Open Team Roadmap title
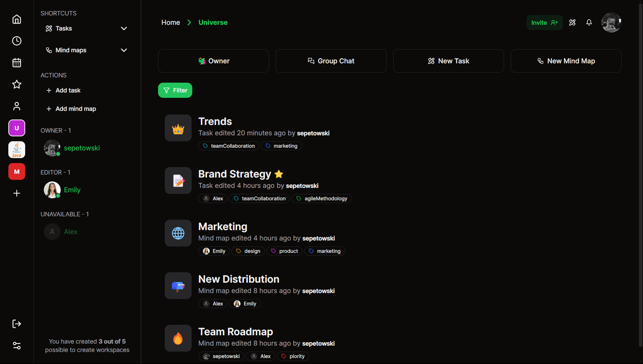Screen dimensions: 643x364 235,332
